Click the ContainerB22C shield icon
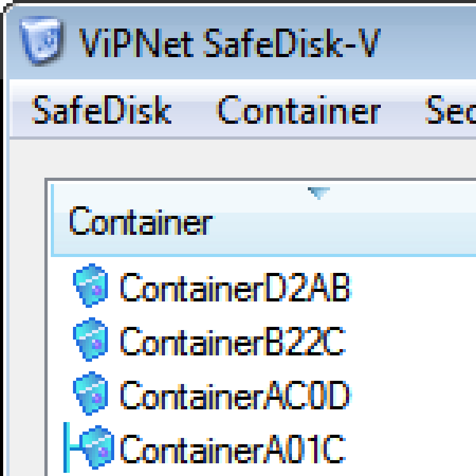The width and height of the screenshot is (476, 476). pyautogui.click(x=91, y=341)
